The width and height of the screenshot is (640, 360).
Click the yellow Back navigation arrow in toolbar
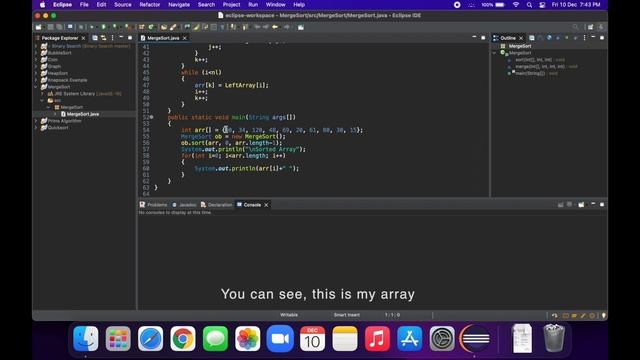tap(275, 27)
